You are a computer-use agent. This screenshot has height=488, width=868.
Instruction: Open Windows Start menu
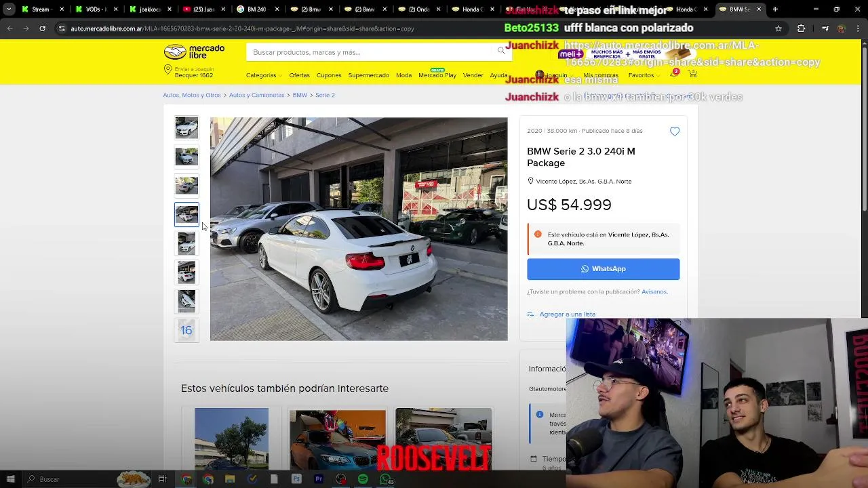point(10,479)
